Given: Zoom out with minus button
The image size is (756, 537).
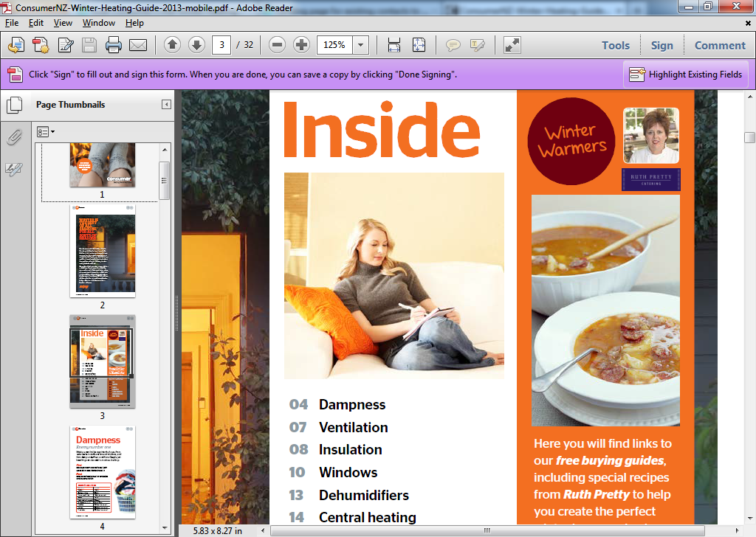Looking at the screenshot, I should [277, 45].
